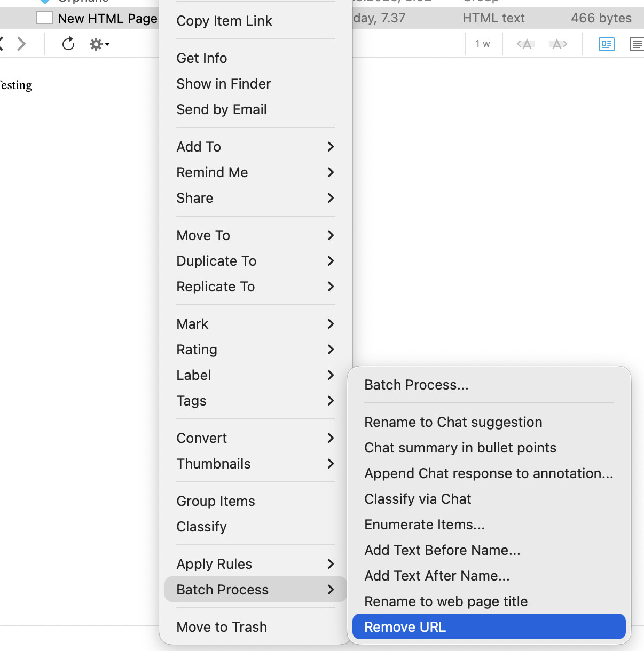The height and width of the screenshot is (651, 644).
Task: Click Show in Finder
Action: (x=224, y=84)
